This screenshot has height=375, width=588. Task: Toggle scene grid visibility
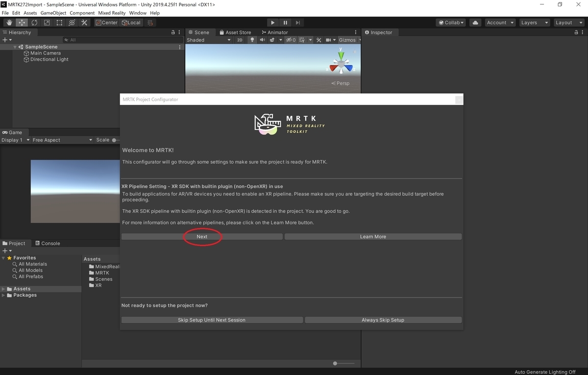point(302,40)
